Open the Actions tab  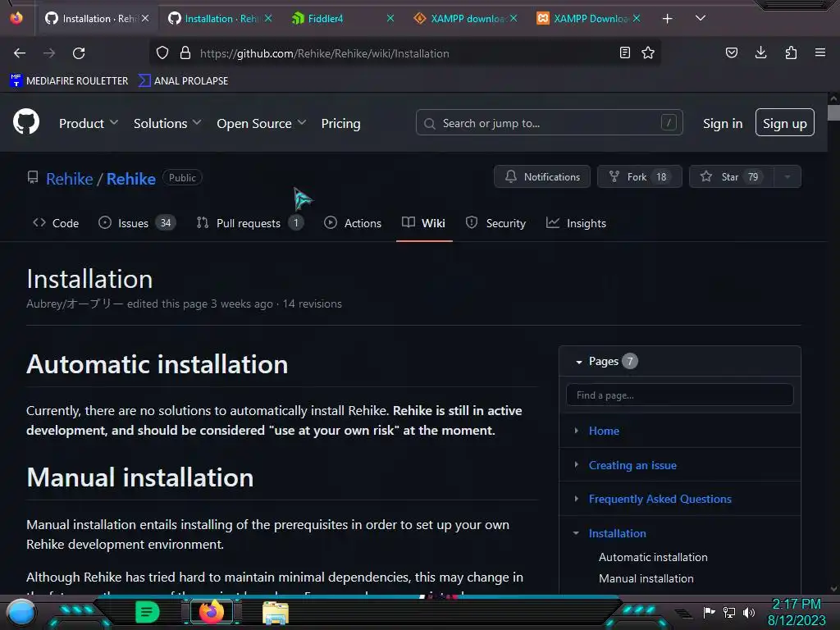(353, 223)
